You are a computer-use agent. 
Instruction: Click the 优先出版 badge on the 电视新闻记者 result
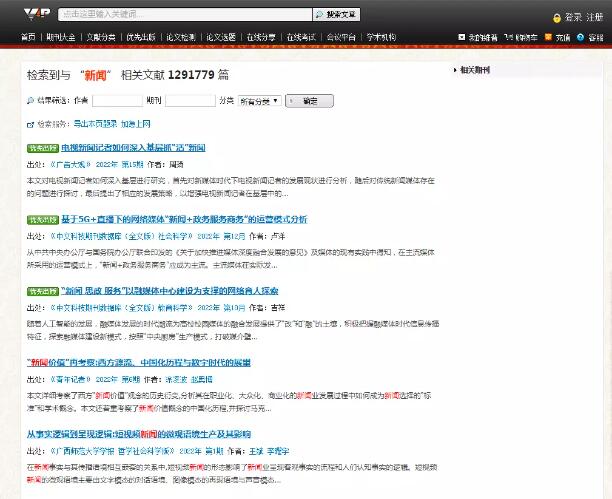(43, 148)
